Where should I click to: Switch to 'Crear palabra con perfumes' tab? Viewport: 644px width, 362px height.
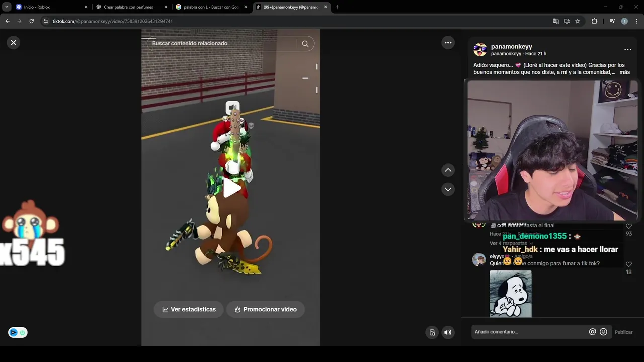pyautogui.click(x=131, y=7)
